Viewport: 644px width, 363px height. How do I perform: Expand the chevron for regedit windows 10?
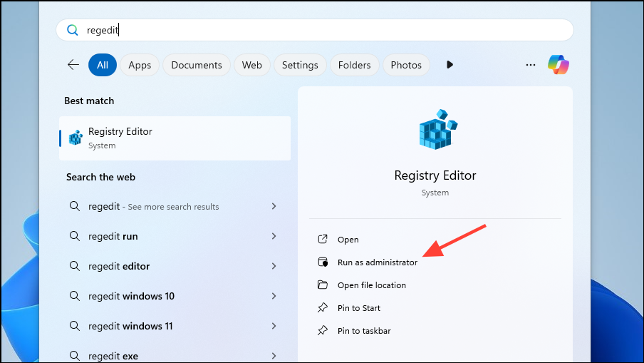pyautogui.click(x=274, y=296)
